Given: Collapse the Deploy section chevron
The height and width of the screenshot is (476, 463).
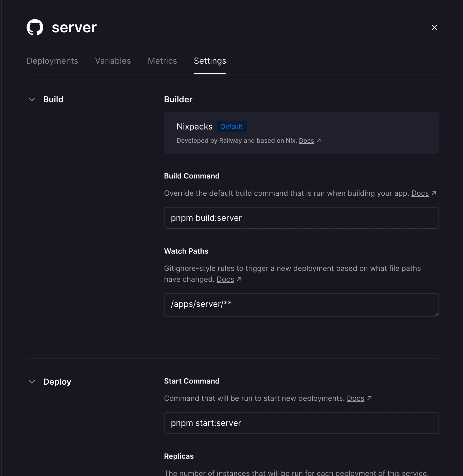Looking at the screenshot, I should coord(32,382).
